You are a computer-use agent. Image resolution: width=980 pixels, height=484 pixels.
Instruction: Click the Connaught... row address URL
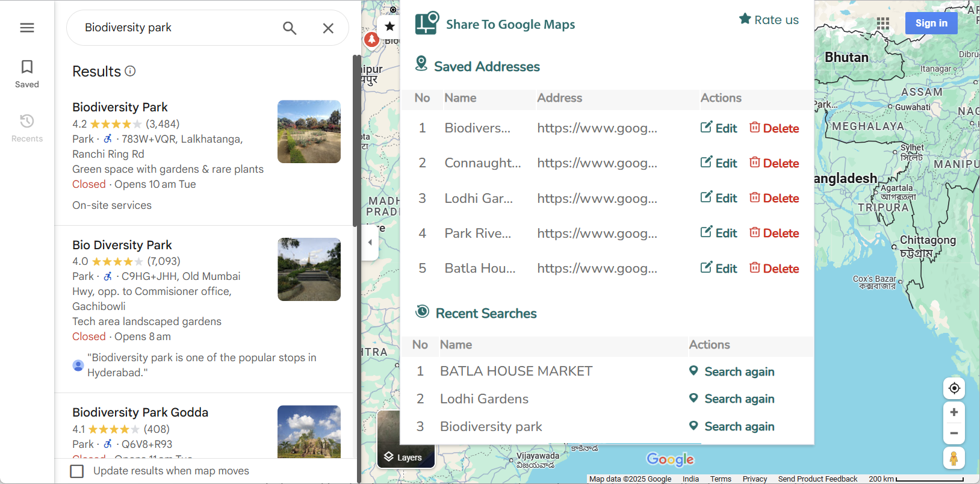pyautogui.click(x=597, y=163)
